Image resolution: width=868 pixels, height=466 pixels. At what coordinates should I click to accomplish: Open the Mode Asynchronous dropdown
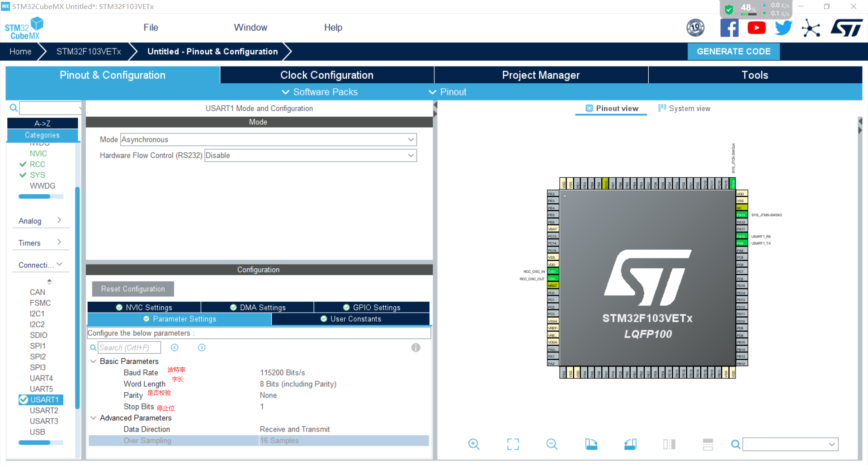point(269,139)
